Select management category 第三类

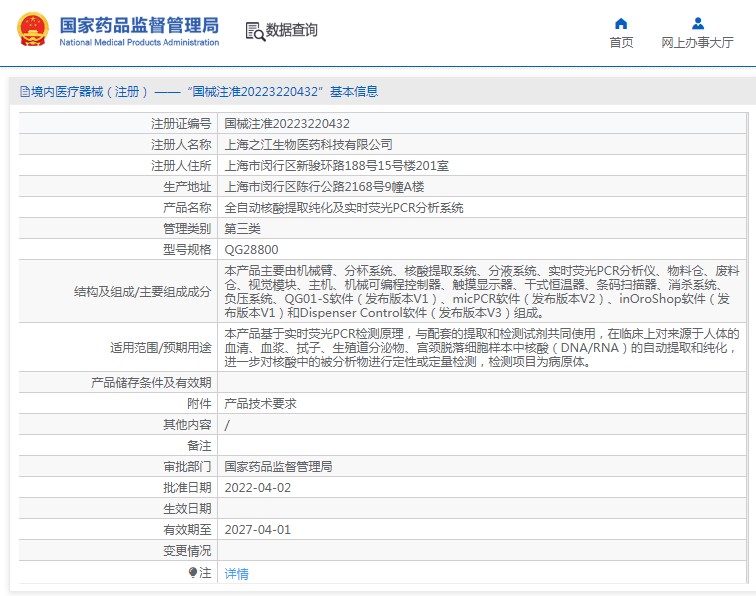click(x=243, y=229)
